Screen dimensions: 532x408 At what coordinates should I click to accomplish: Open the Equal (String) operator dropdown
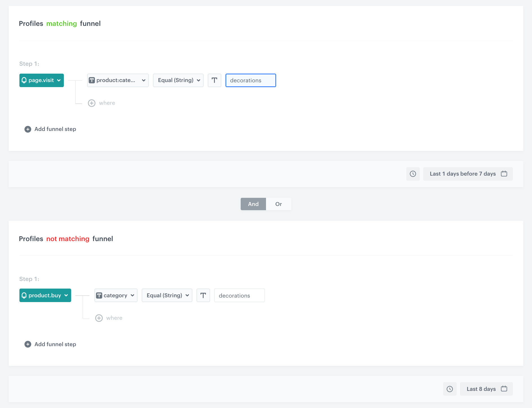[178, 80]
